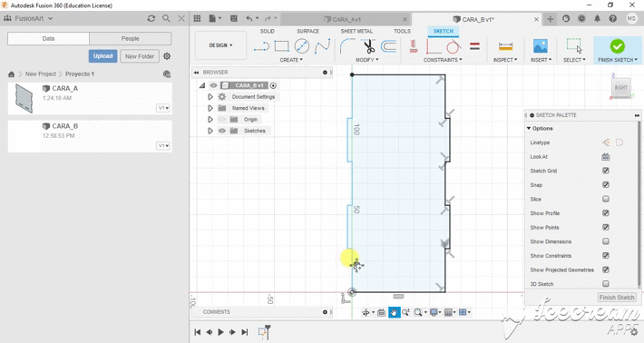The image size is (644, 343).
Task: Select the Fillet modify tool
Action: 347,46
